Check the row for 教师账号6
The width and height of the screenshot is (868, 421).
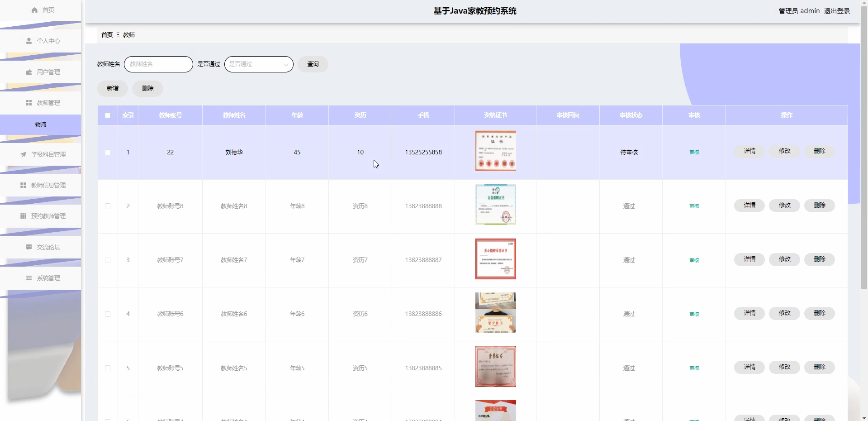pos(108,314)
